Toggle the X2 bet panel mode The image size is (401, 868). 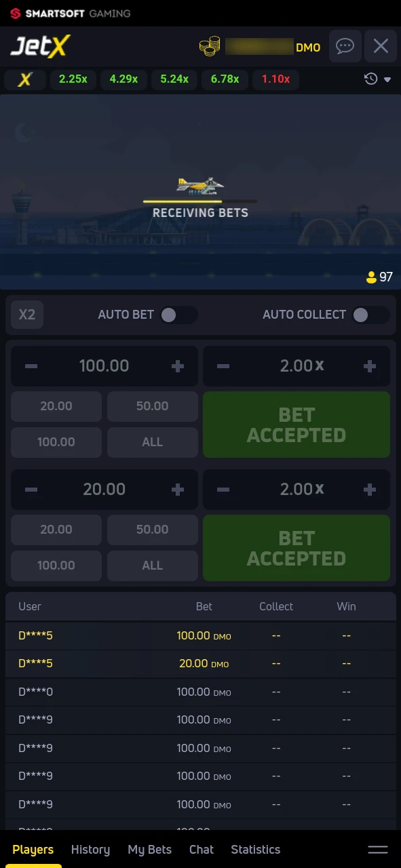(x=26, y=315)
